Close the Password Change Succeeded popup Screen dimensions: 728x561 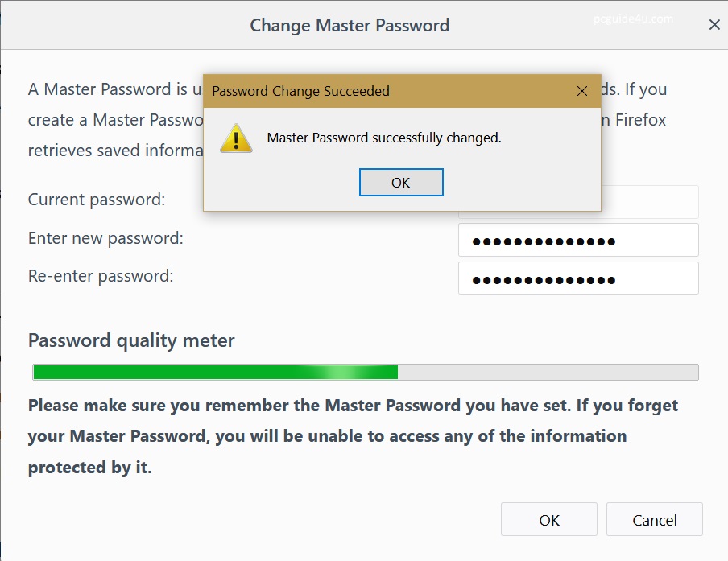pyautogui.click(x=582, y=91)
